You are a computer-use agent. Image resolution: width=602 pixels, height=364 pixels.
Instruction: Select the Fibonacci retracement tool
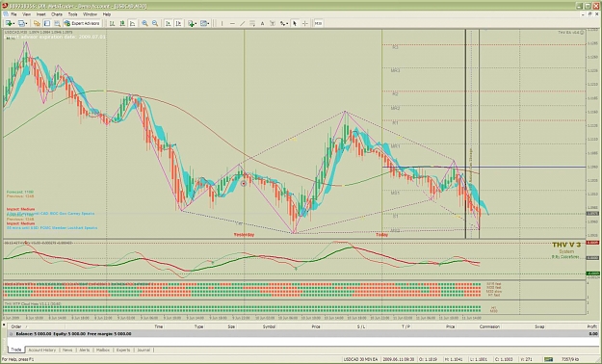click(x=252, y=23)
